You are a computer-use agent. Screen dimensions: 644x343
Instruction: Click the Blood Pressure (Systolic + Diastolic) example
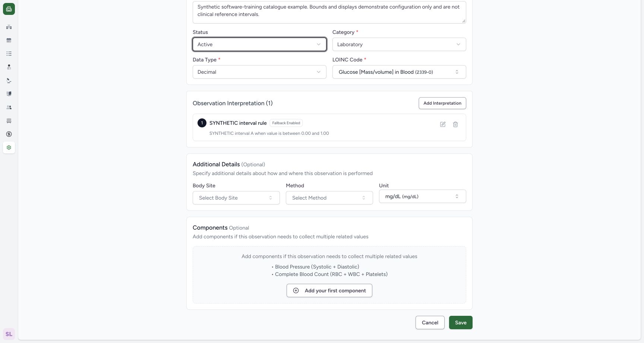coord(317,267)
